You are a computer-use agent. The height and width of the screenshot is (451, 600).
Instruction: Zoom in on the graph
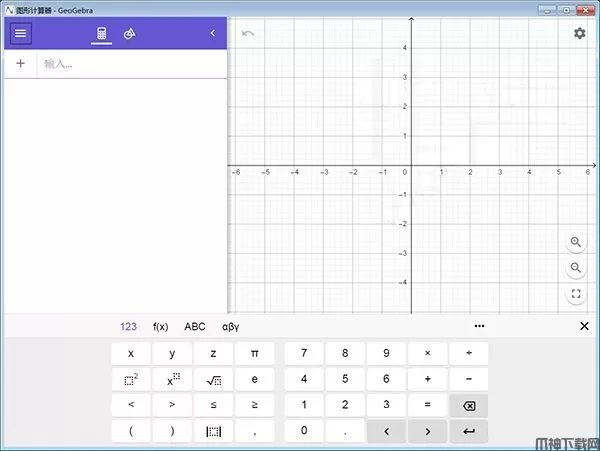576,242
